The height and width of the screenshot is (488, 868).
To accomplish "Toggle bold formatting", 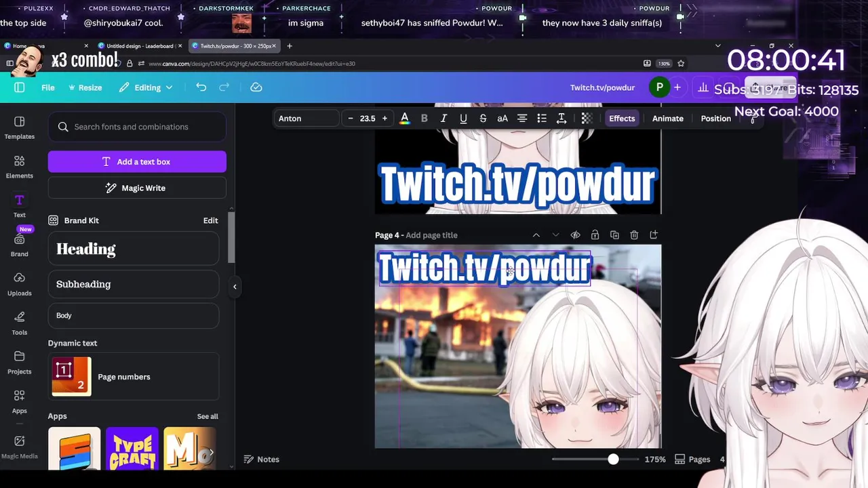I will tap(425, 119).
